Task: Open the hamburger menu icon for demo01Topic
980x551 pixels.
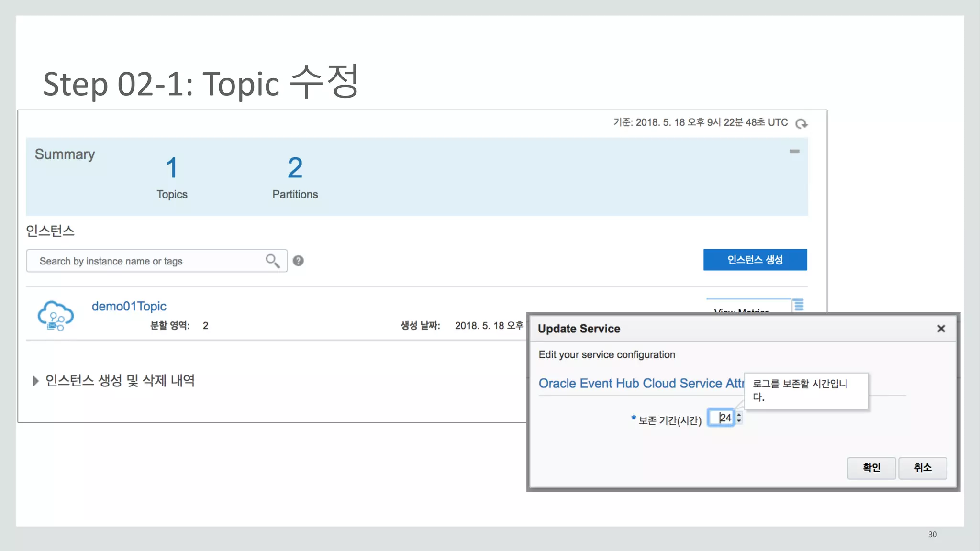Action: pos(798,305)
